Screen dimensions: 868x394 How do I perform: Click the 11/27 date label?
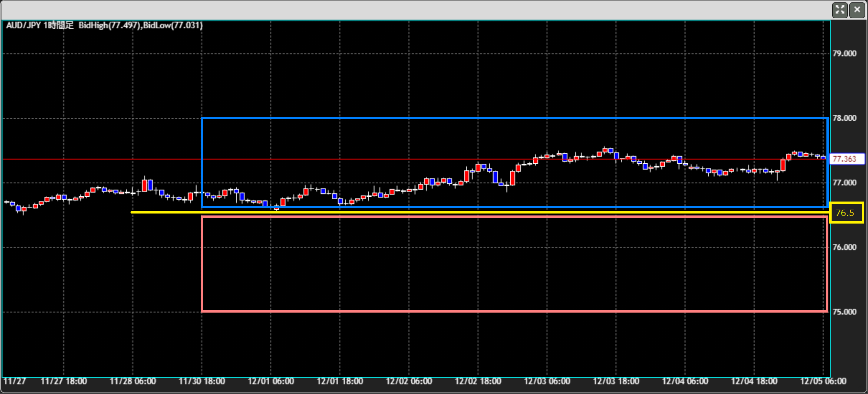click(x=15, y=382)
